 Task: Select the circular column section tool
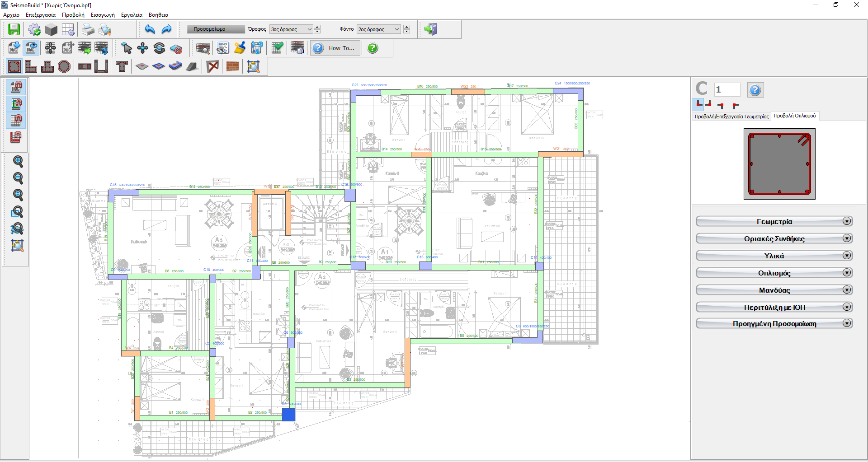tap(64, 66)
